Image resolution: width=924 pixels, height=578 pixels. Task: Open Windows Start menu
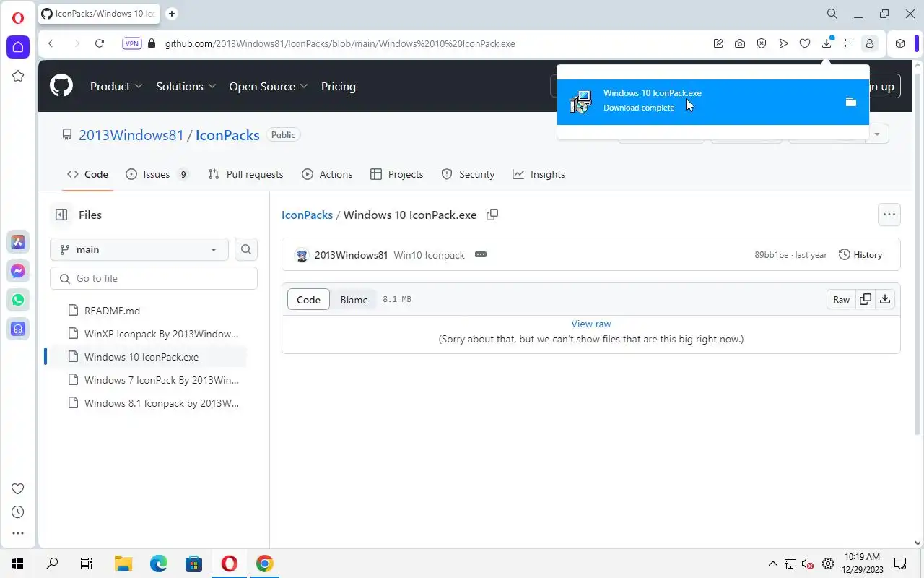17,564
